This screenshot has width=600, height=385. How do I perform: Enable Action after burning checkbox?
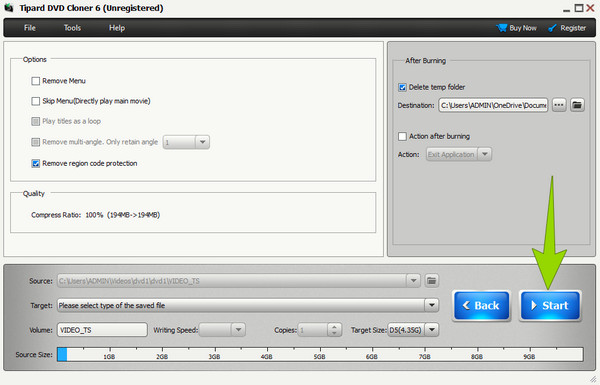[x=402, y=136]
